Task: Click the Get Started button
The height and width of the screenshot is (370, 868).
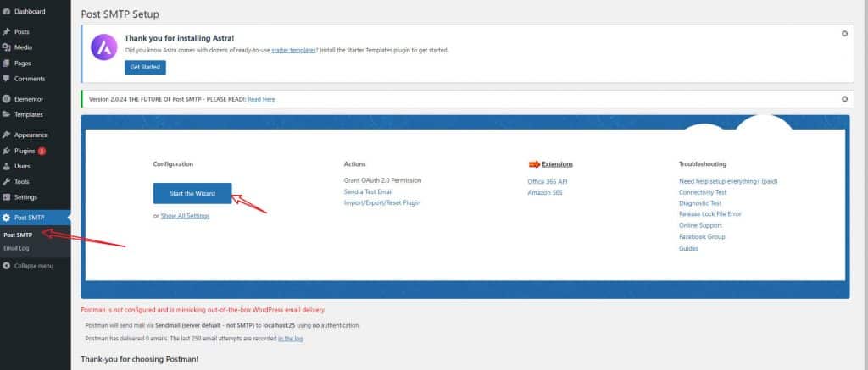Action: point(145,67)
